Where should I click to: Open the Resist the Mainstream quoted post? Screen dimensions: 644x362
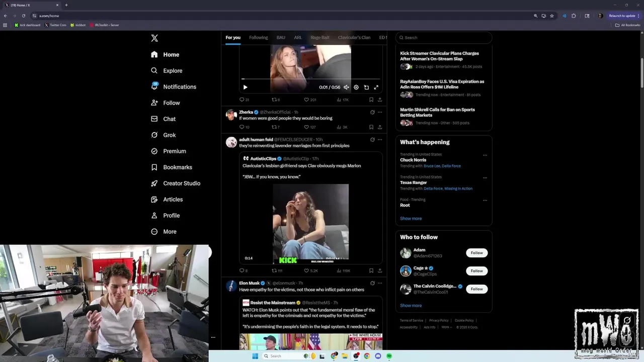tap(310, 323)
